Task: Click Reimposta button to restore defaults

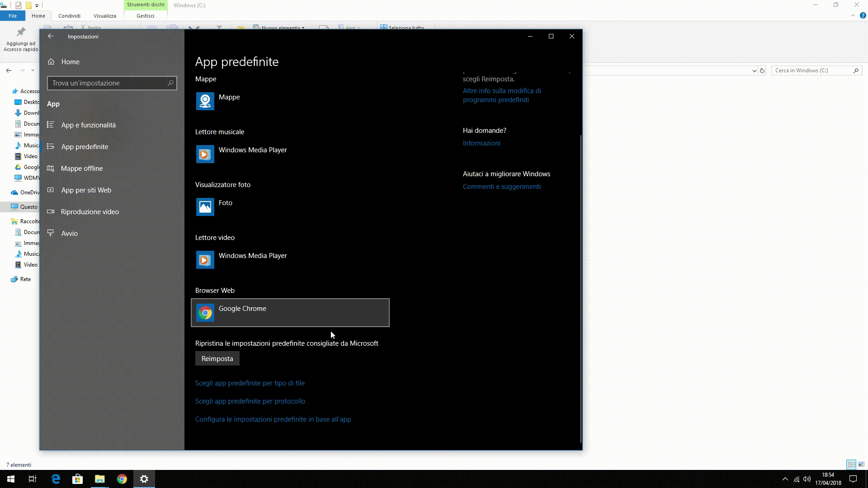Action: [217, 359]
